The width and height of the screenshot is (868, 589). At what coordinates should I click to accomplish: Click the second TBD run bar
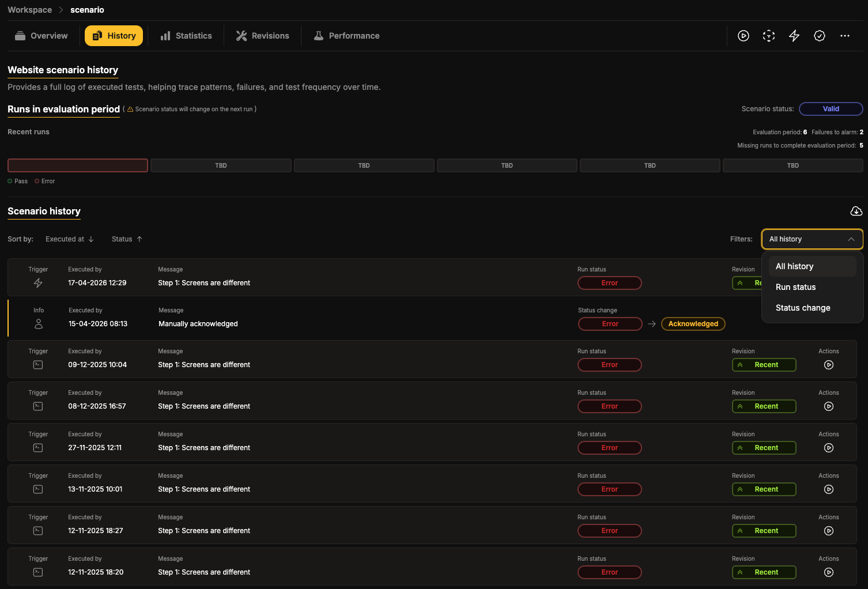pyautogui.click(x=364, y=165)
